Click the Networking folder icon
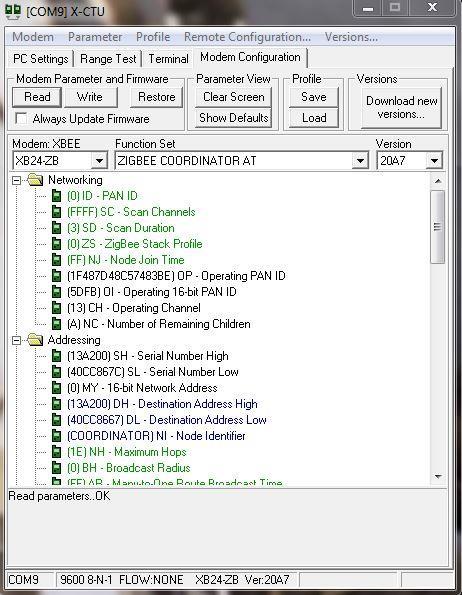Screen dimensions: 462x595 pos(35,179)
